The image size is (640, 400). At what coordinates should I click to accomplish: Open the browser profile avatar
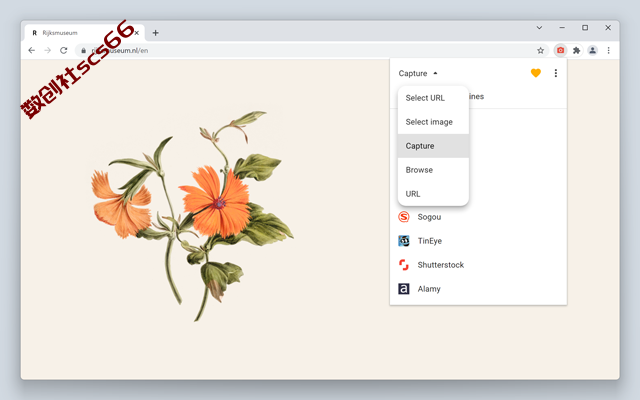point(592,50)
